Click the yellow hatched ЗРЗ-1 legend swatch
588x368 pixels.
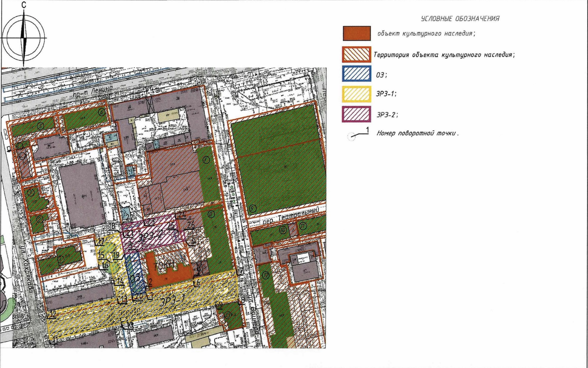click(357, 94)
